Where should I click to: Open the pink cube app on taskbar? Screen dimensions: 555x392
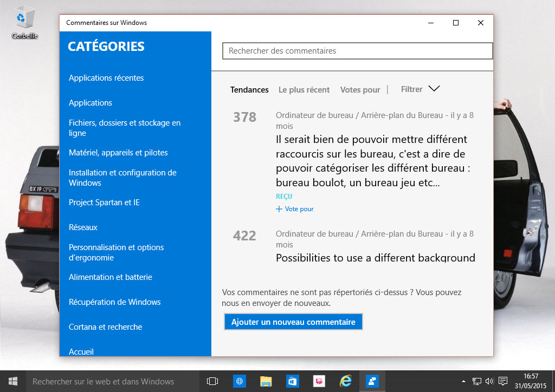(319, 381)
